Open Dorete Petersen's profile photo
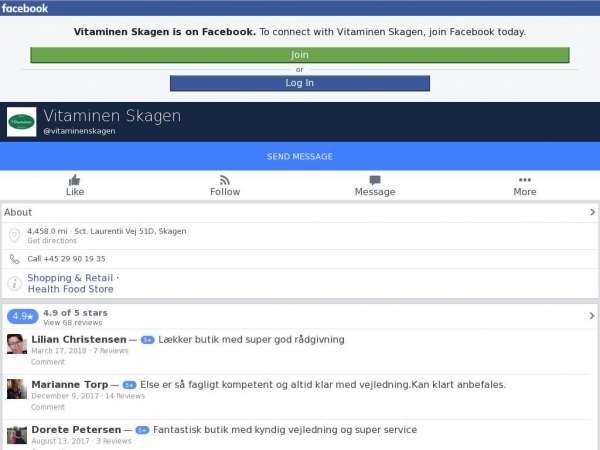Image resolution: width=600 pixels, height=450 pixels. point(17,434)
